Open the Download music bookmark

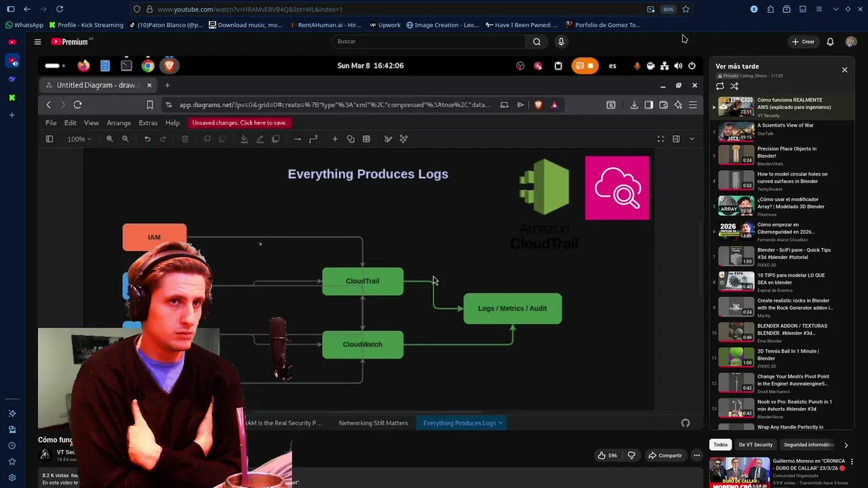[x=245, y=25]
